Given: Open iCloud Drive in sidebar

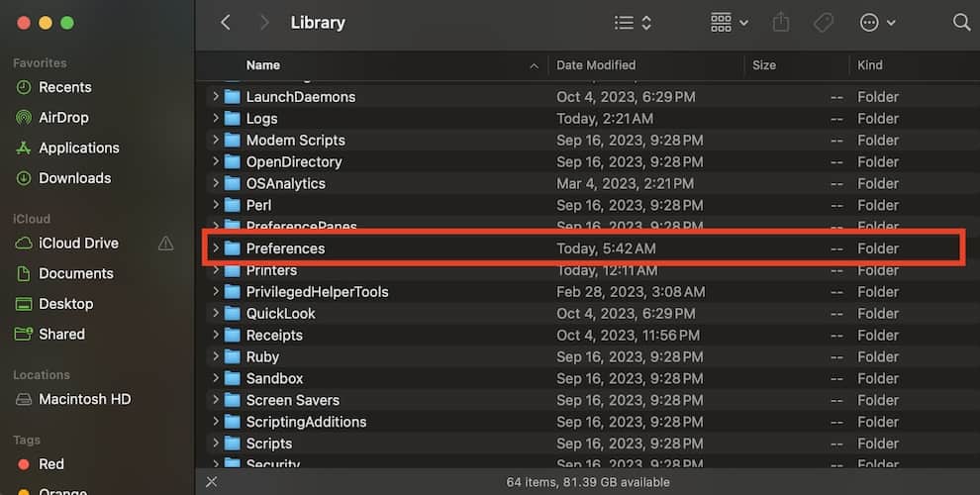Looking at the screenshot, I should [78, 243].
